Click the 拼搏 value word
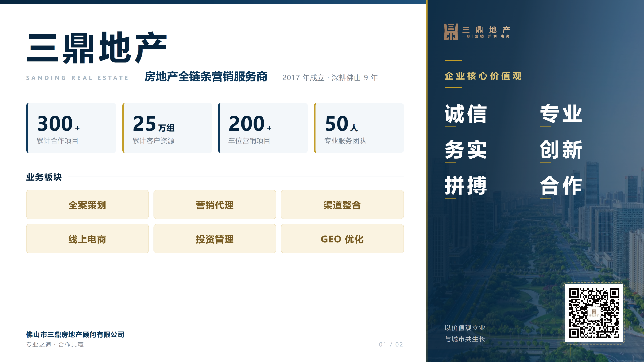 coord(466,186)
